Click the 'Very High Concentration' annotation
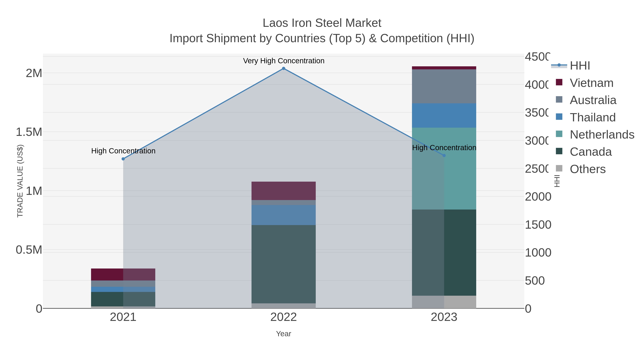The width and height of the screenshot is (644, 362). (x=284, y=61)
